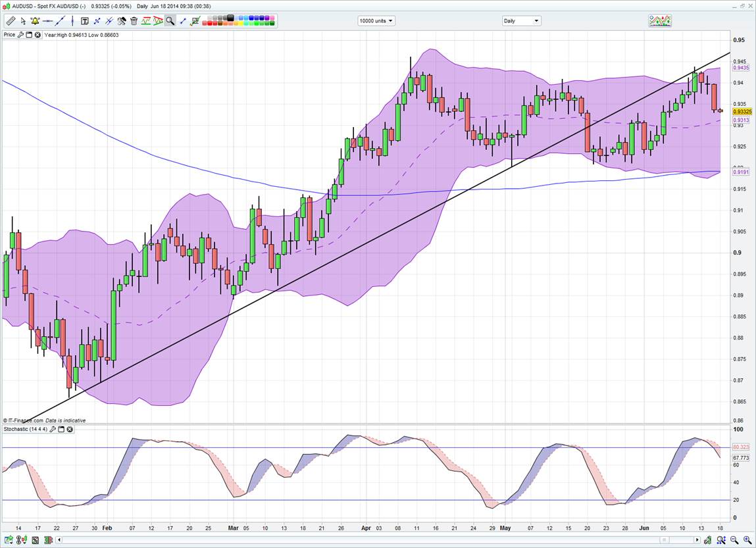Toggle the Price panel window view icon
This screenshot has width=756, height=548.
29,35
